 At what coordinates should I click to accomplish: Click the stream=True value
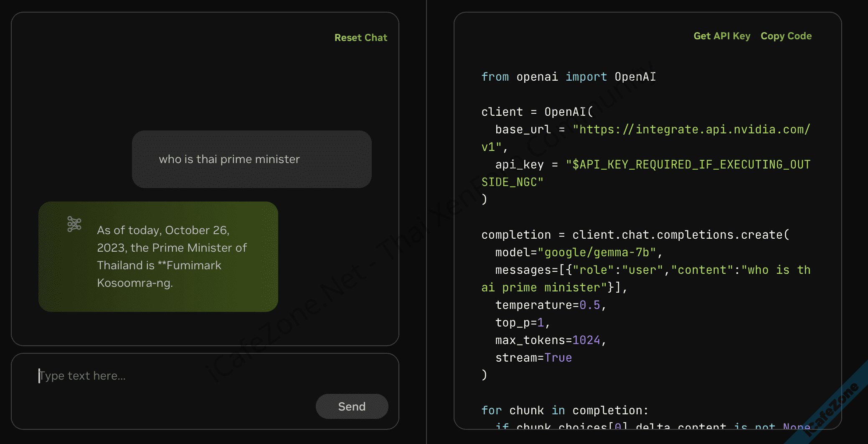[558, 358]
